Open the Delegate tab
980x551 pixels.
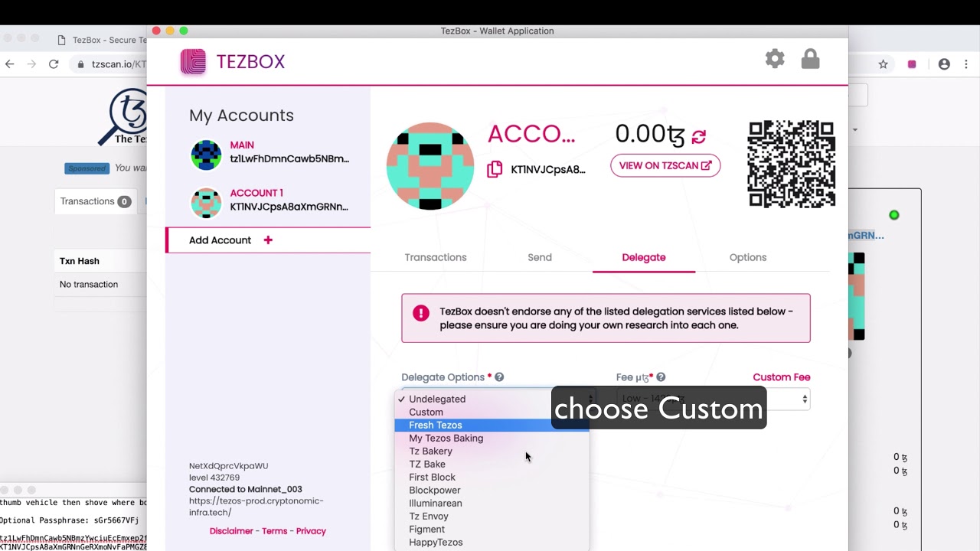(x=644, y=257)
